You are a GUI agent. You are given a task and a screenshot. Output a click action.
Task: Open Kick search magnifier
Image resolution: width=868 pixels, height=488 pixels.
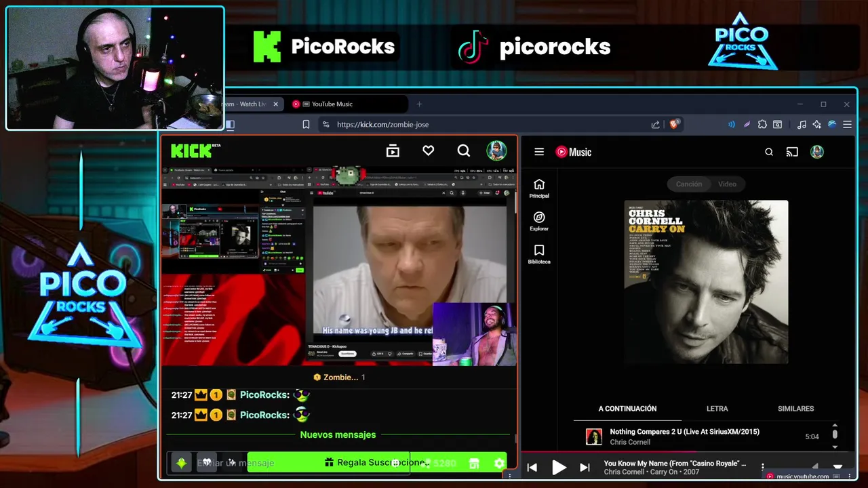[464, 150]
